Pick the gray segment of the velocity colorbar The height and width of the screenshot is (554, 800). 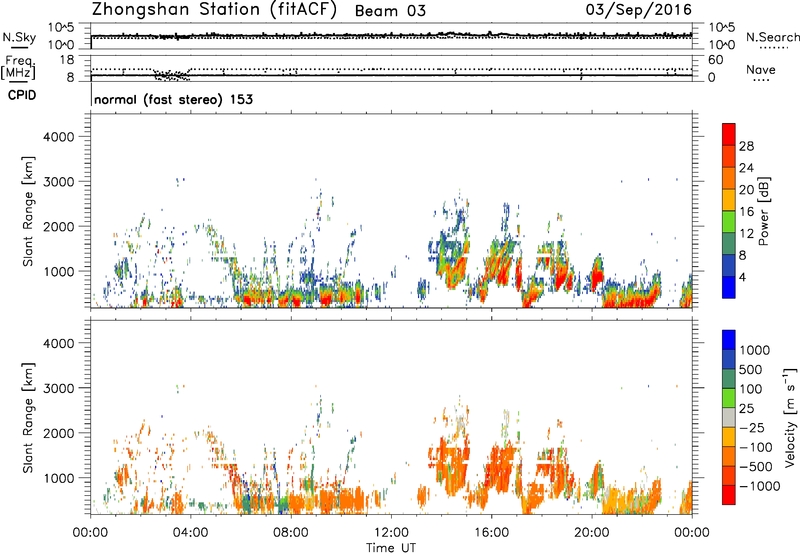pos(729,417)
